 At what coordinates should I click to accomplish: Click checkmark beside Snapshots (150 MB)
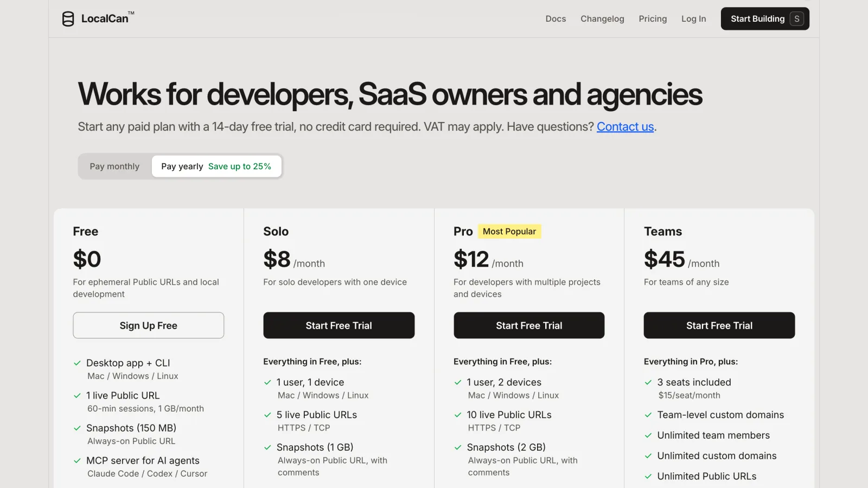77,428
